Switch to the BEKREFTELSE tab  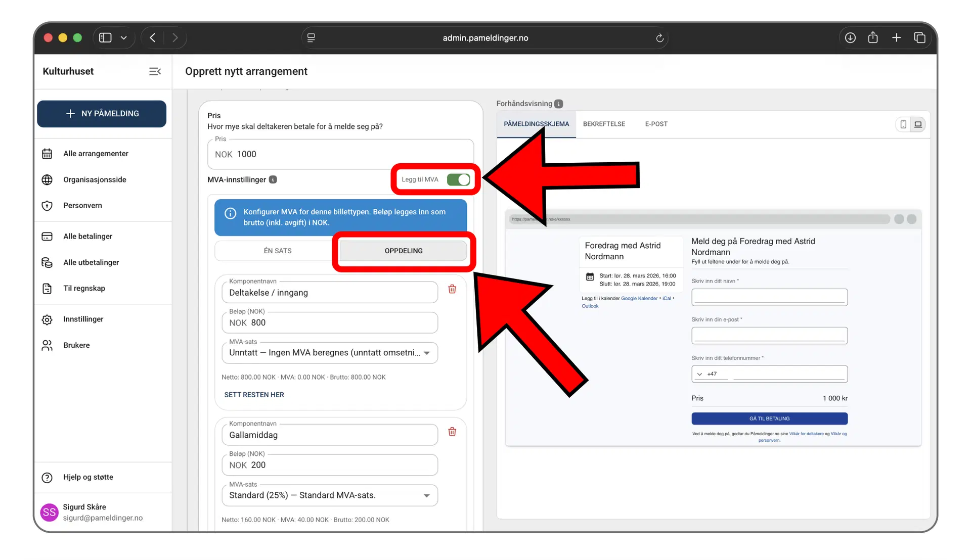[604, 124]
